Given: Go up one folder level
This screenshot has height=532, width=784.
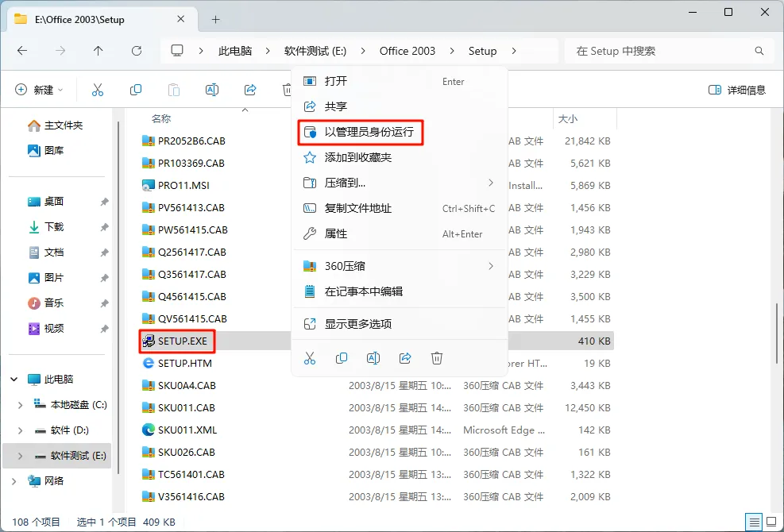Looking at the screenshot, I should tap(98, 51).
